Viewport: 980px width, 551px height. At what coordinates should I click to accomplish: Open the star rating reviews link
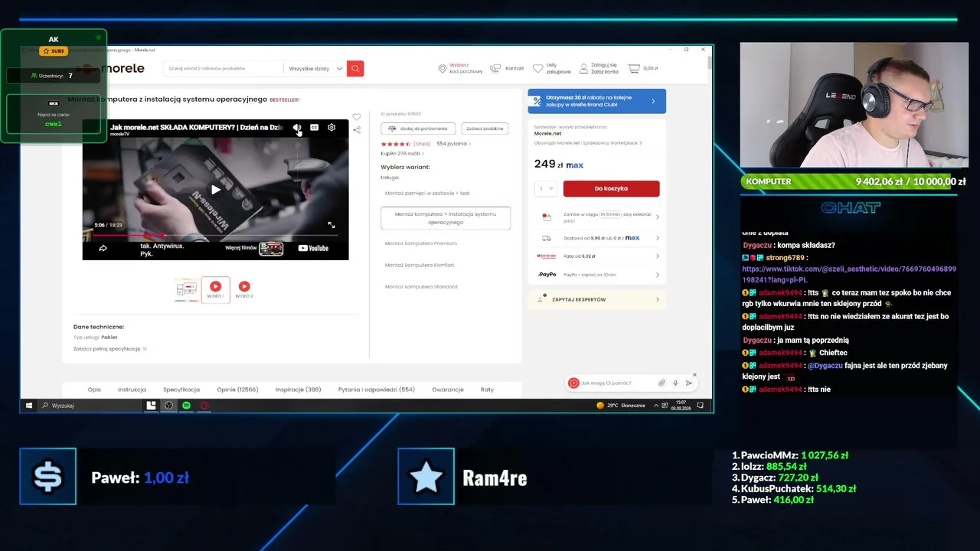click(406, 144)
